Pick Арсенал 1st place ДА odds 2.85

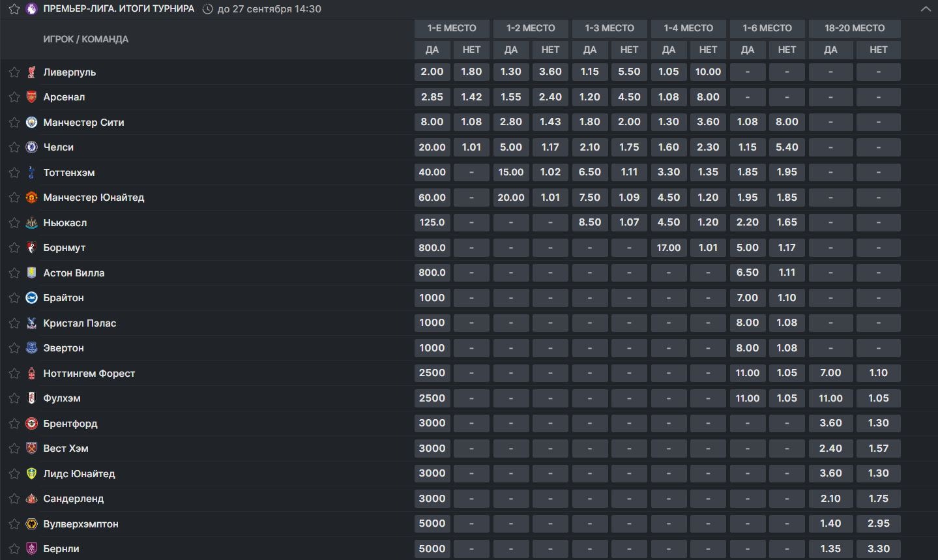432,97
